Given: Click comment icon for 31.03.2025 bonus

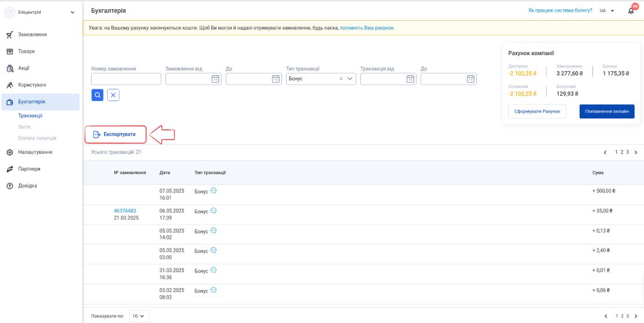Looking at the screenshot, I should (x=213, y=270).
